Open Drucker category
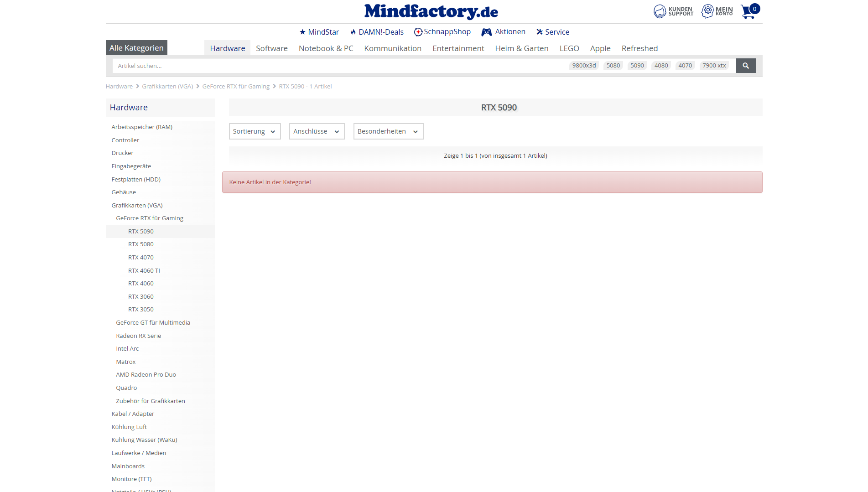 pos(122,153)
